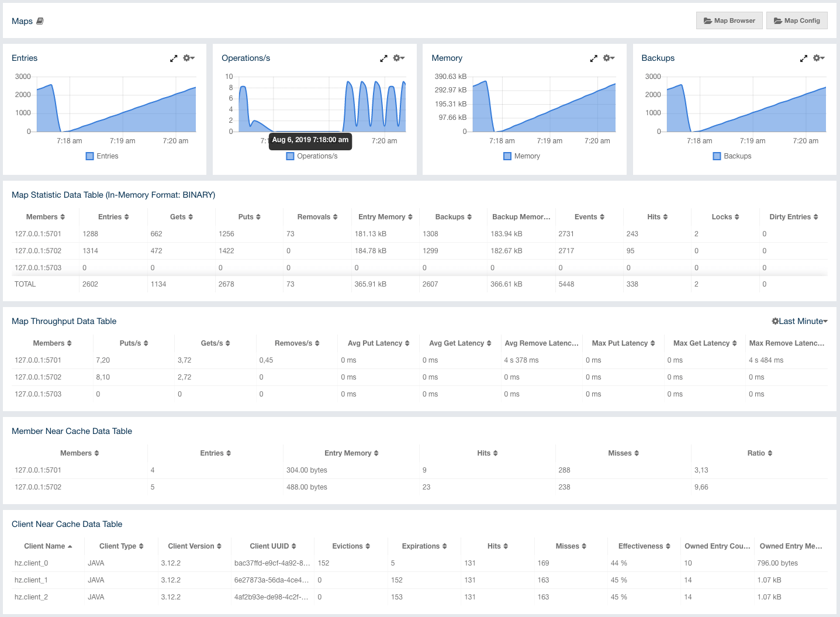
Task: Click the Owned Entry Count column header
Action: point(718,546)
